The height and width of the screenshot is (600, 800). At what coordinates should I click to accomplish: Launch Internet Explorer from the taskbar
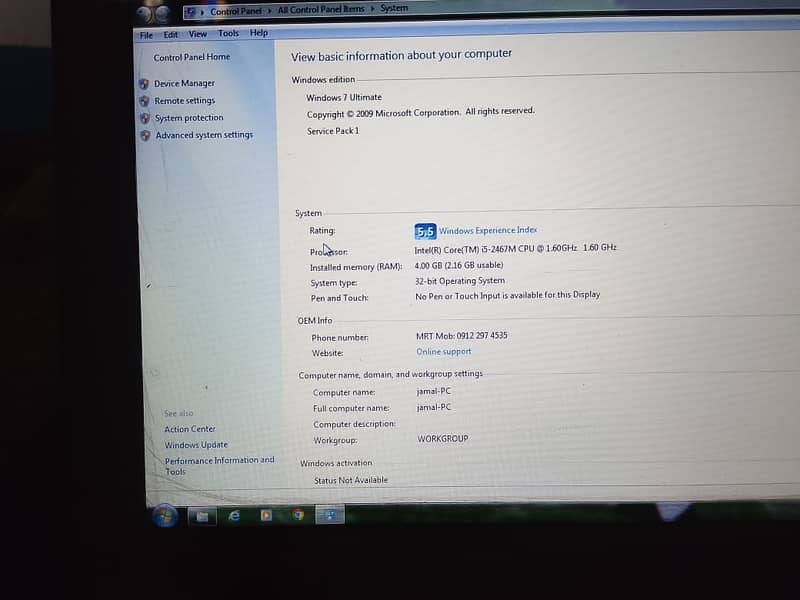(234, 516)
